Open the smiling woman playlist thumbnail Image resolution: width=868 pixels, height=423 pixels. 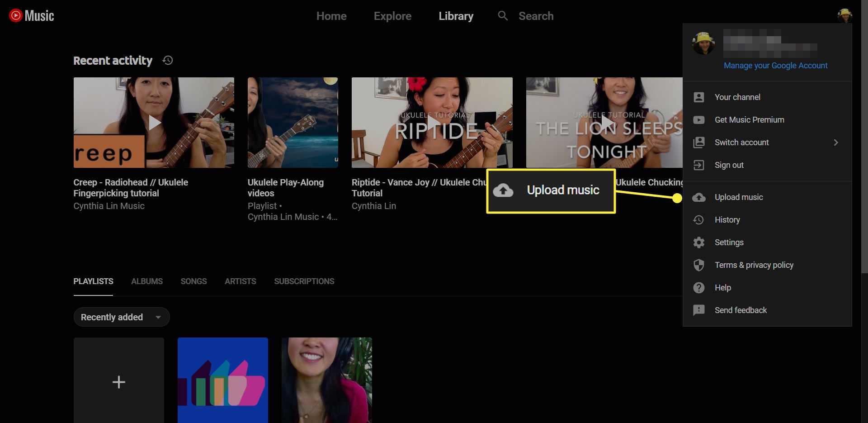pos(327,380)
